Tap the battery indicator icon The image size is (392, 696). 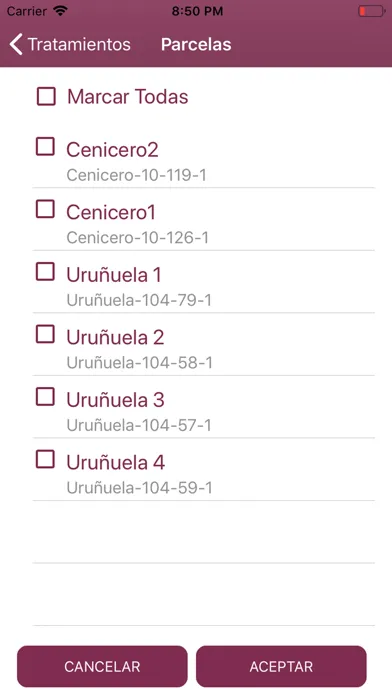(371, 11)
